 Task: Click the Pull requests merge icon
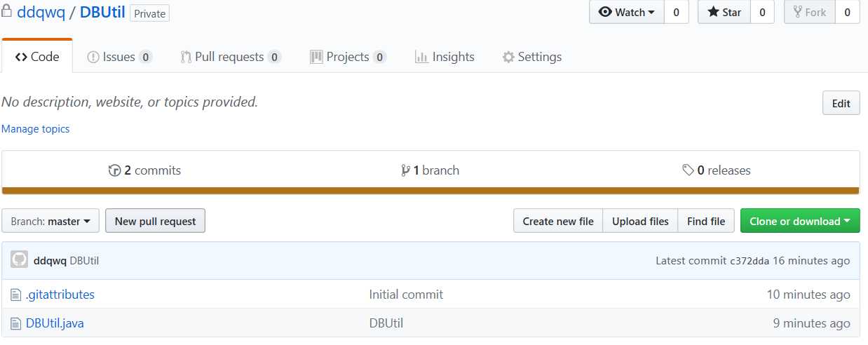186,57
